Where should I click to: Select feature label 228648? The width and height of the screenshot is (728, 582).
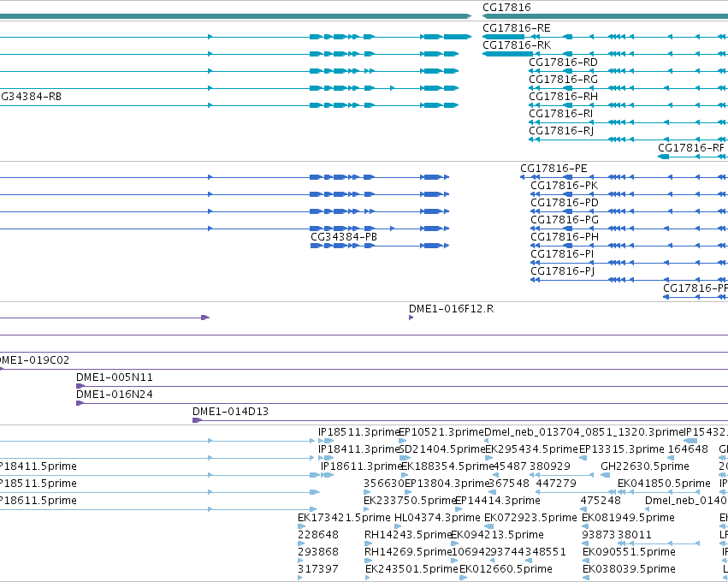click(318, 535)
